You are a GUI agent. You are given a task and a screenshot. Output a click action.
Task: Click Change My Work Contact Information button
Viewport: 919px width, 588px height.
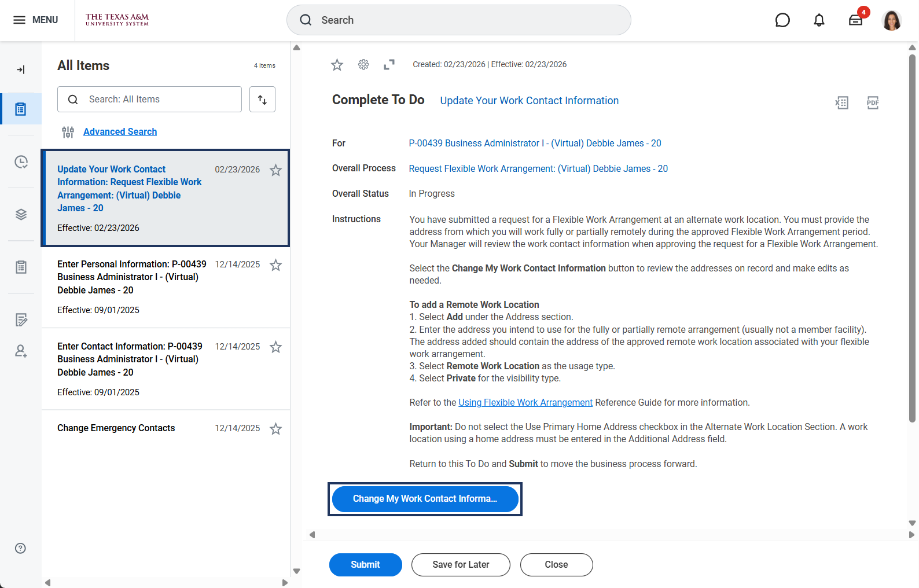point(425,499)
